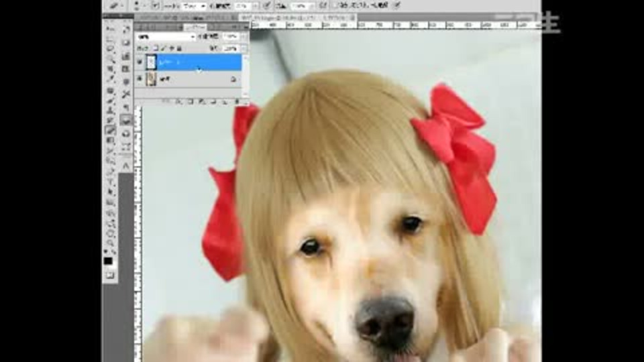The height and width of the screenshot is (362, 644).
Task: Toggle pen pressure for opacity button
Action: pos(266,6)
